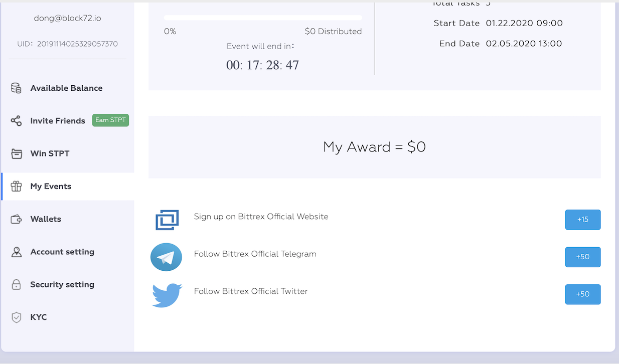
Task: Click the distribution progress bar
Action: point(263,18)
